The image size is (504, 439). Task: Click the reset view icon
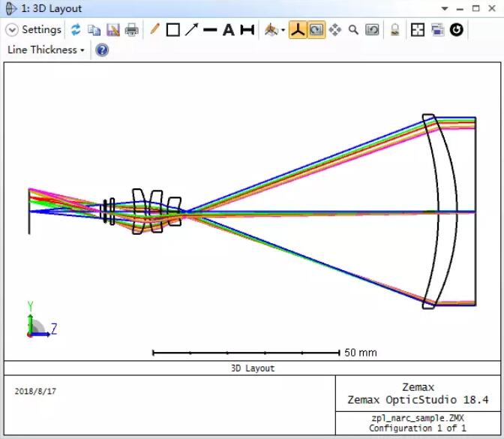click(x=372, y=30)
